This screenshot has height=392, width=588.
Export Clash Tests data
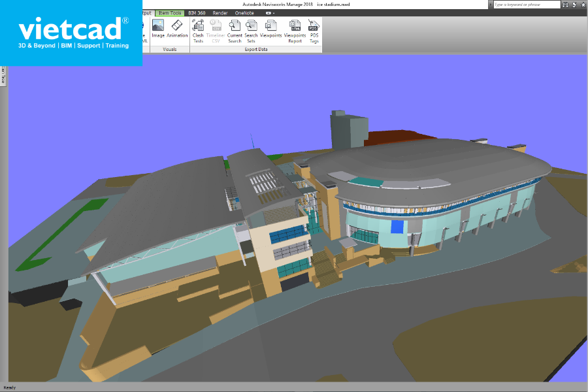(x=198, y=31)
